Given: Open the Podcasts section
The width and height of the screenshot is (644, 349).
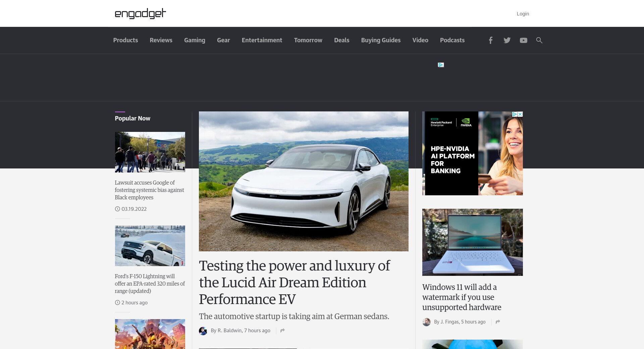Looking at the screenshot, I should (x=452, y=40).
